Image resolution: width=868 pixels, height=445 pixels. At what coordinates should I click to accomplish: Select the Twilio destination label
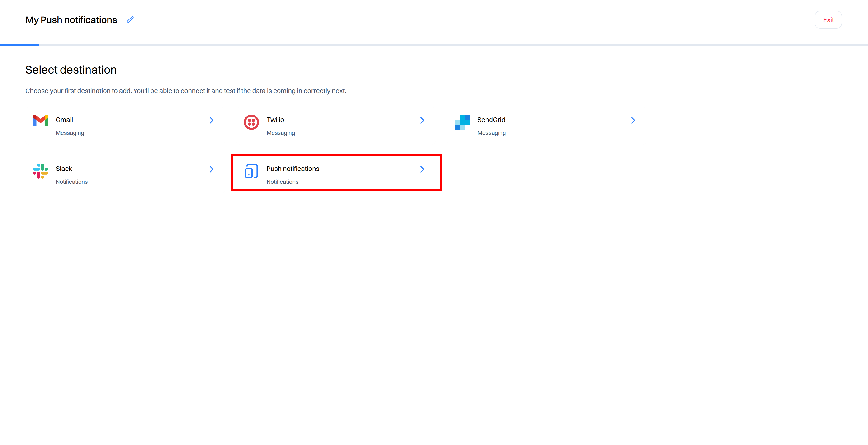275,120
